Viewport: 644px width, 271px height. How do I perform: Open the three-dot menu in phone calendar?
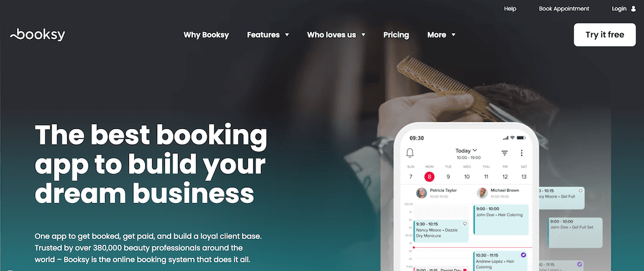pyautogui.click(x=521, y=153)
